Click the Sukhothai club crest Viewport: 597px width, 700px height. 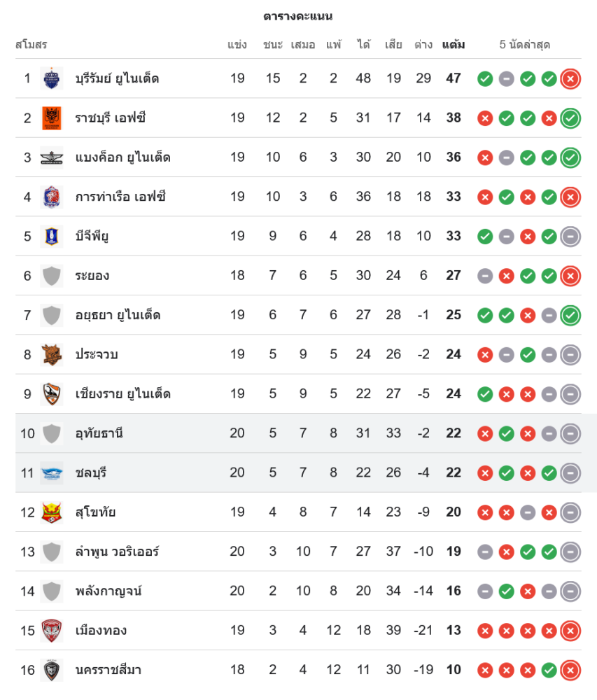click(52, 512)
